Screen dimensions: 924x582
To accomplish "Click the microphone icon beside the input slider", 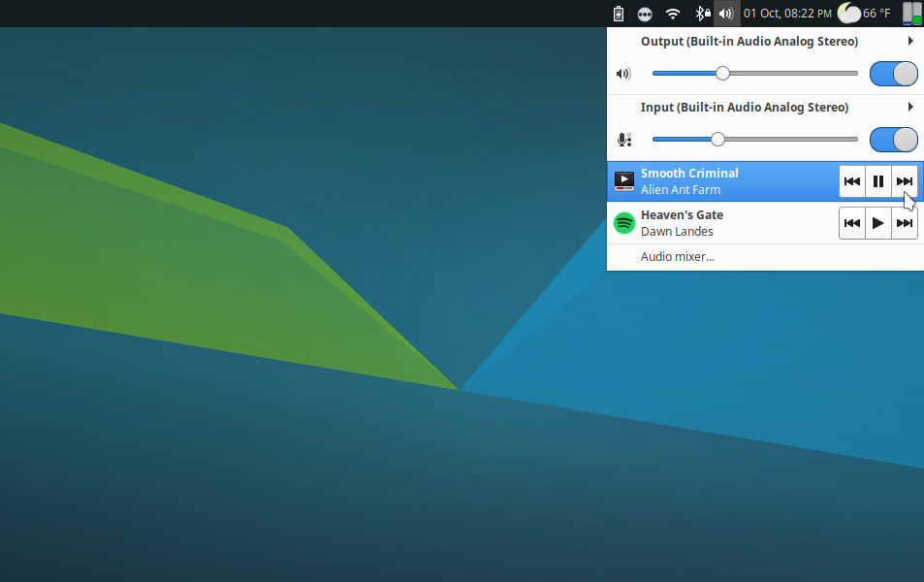I will tap(625, 139).
